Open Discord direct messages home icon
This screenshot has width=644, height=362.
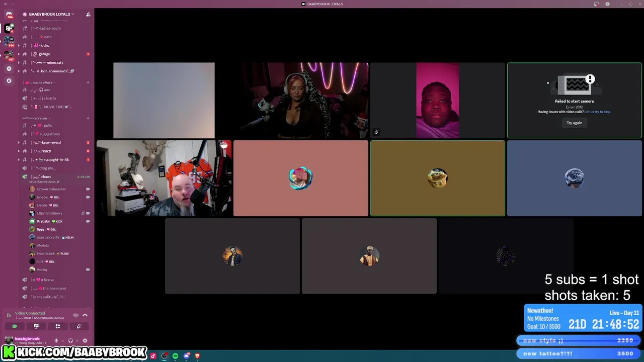[x=9, y=15]
